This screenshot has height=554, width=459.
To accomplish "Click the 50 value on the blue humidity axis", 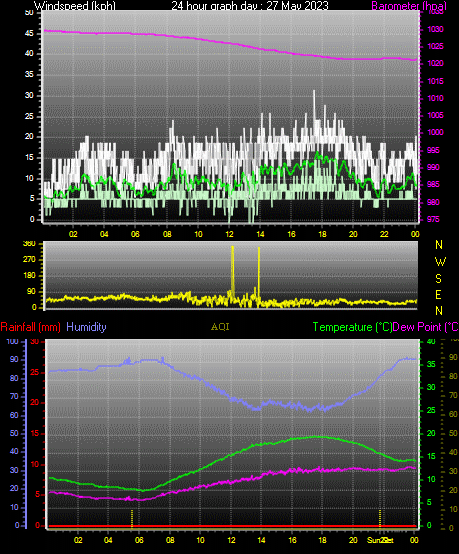I will (x=14, y=434).
